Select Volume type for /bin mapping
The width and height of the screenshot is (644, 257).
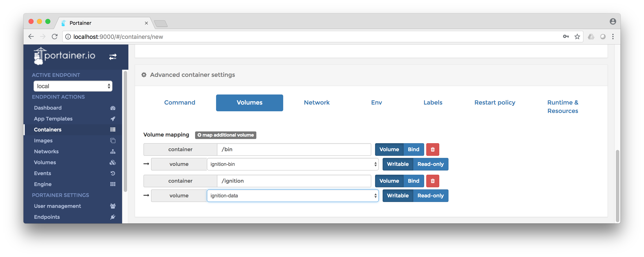point(389,149)
